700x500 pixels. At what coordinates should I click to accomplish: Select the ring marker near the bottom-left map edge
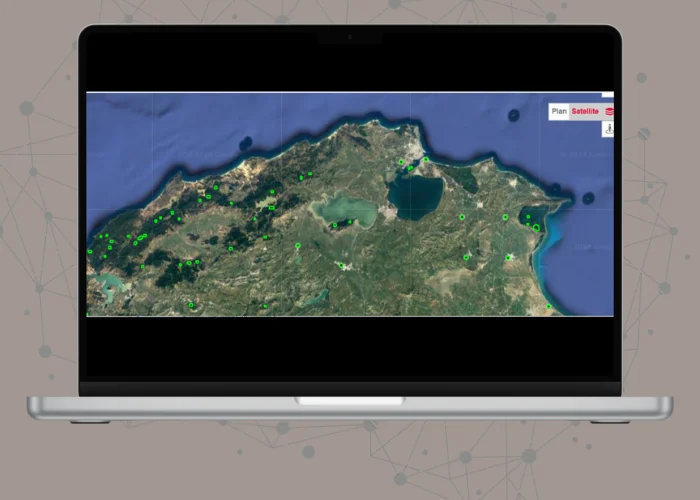191,305
